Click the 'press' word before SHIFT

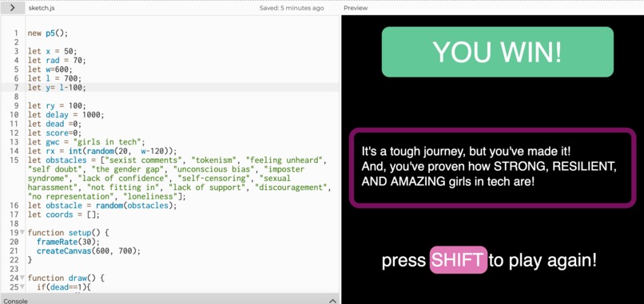point(403,260)
